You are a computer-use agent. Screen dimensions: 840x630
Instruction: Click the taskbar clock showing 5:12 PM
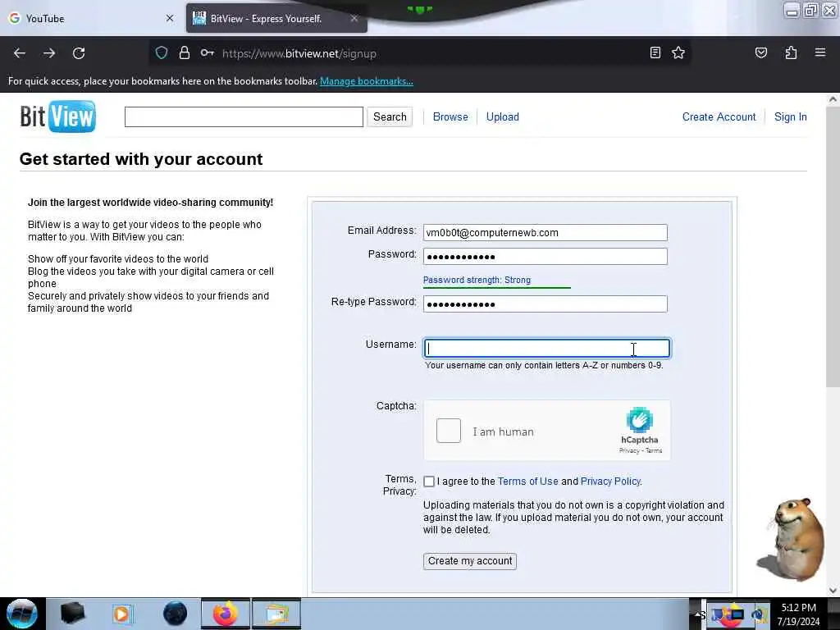click(798, 614)
